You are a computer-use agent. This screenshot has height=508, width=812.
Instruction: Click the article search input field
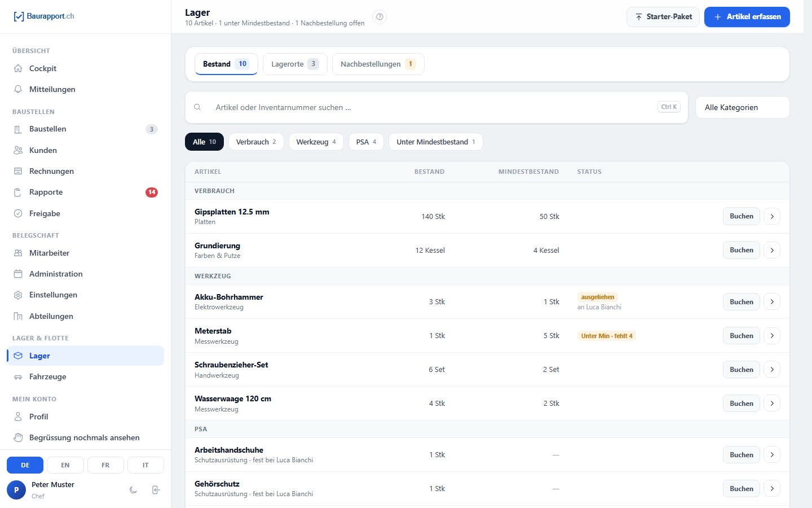(436, 107)
